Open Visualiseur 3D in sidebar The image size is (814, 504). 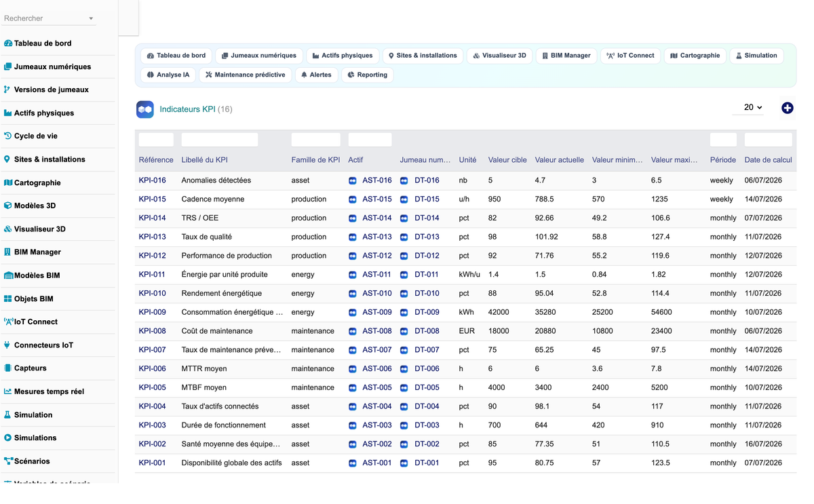point(35,229)
